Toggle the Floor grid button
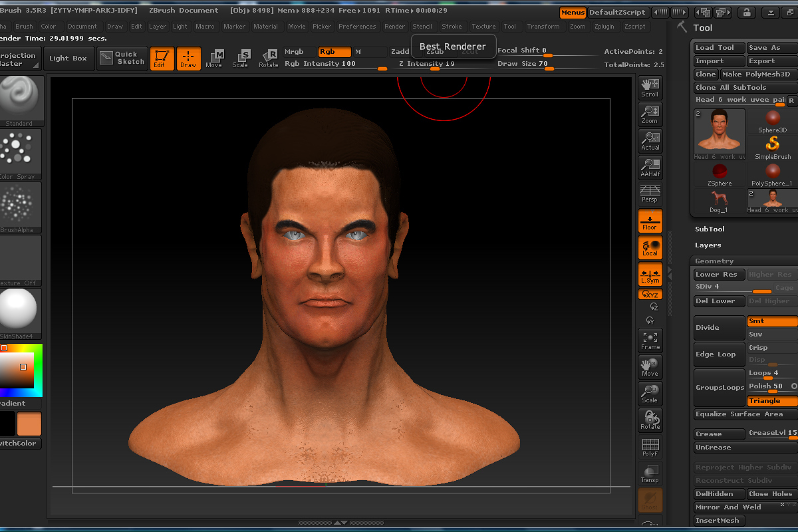 click(650, 221)
